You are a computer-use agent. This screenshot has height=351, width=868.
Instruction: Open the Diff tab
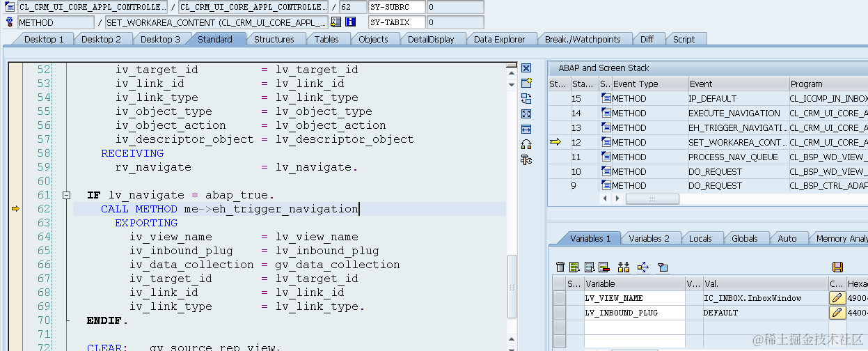click(647, 39)
